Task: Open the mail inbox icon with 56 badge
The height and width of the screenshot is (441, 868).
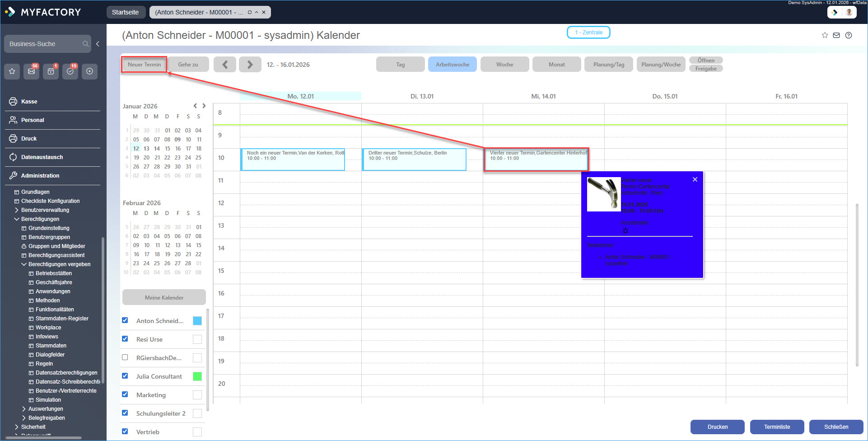Action: 32,71
